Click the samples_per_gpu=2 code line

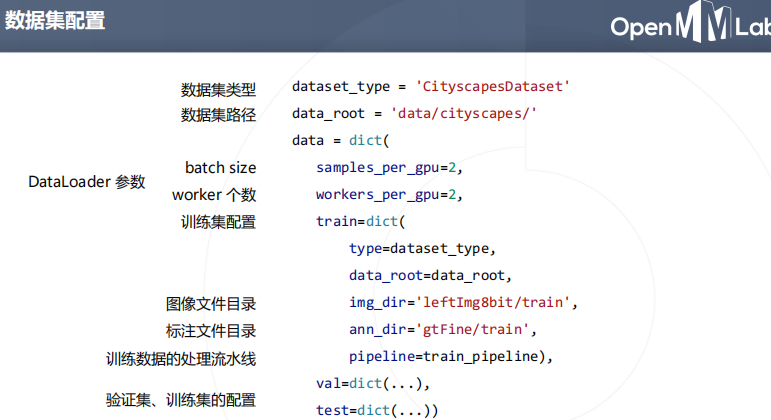pos(389,168)
